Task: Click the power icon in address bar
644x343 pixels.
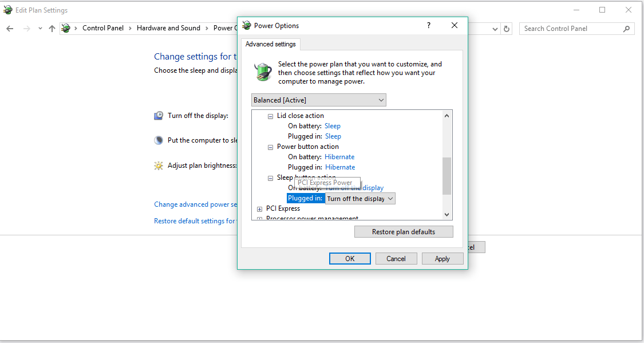Action: (x=66, y=28)
